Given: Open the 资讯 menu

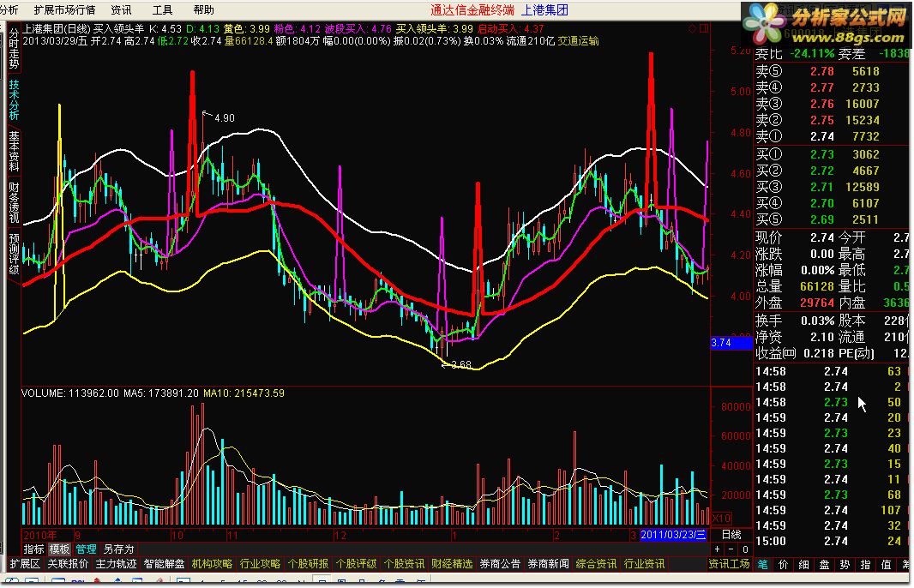Looking at the screenshot, I should [x=121, y=10].
